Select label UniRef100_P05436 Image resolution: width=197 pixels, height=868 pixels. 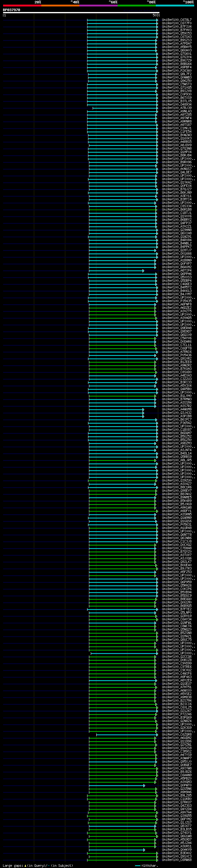(x=176, y=355)
